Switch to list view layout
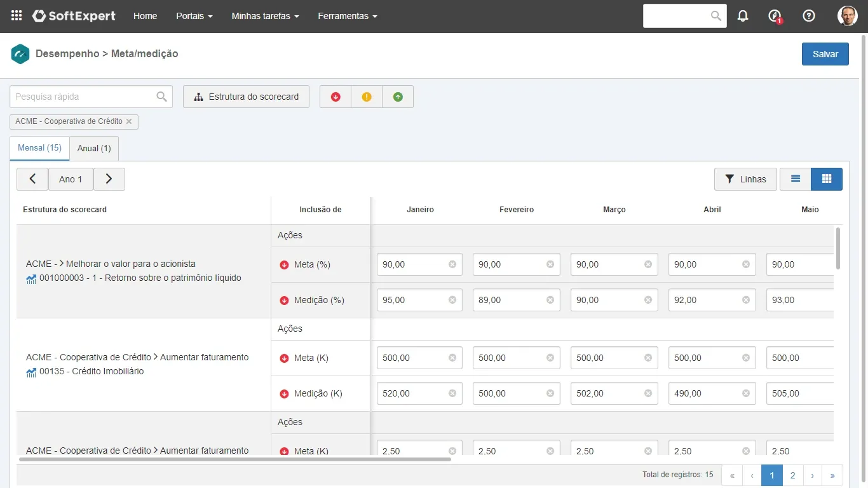Viewport: 868px width, 488px height. pyautogui.click(x=796, y=179)
